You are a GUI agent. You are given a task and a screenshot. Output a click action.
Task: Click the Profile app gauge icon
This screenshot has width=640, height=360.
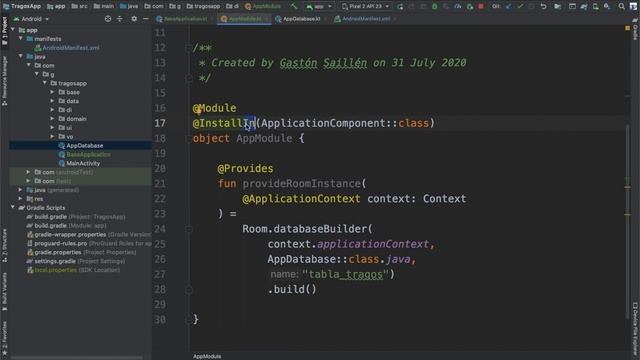(458, 7)
